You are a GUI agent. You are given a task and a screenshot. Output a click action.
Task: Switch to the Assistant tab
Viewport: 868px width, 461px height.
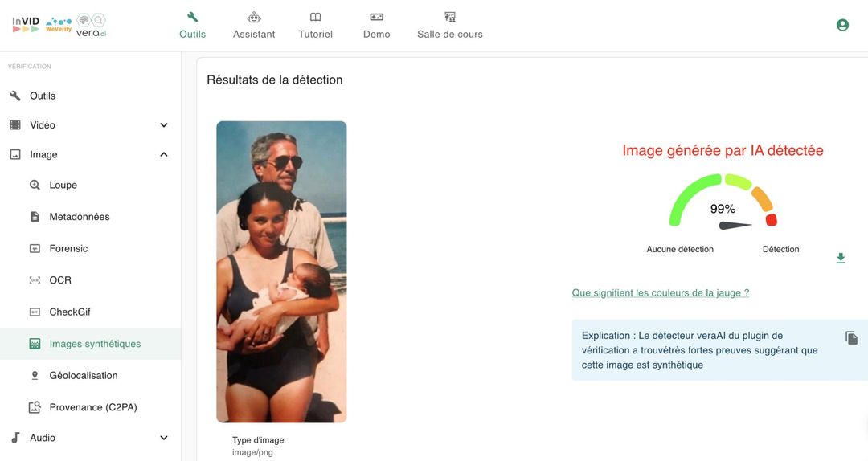coord(254,26)
